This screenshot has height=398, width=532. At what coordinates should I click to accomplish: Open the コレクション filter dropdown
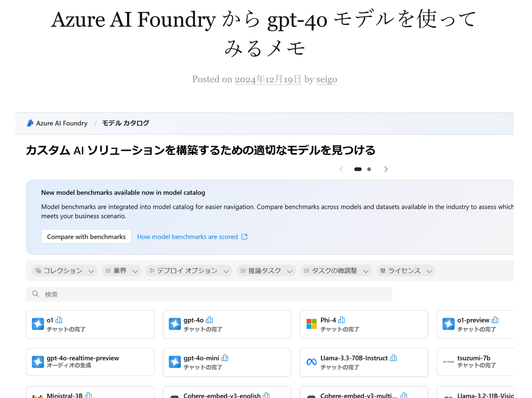(x=64, y=271)
